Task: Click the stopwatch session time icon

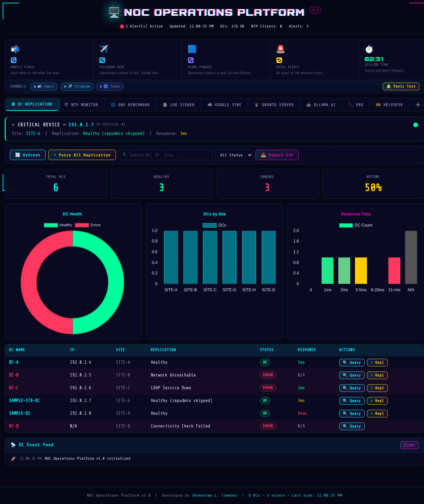Action: (369, 49)
